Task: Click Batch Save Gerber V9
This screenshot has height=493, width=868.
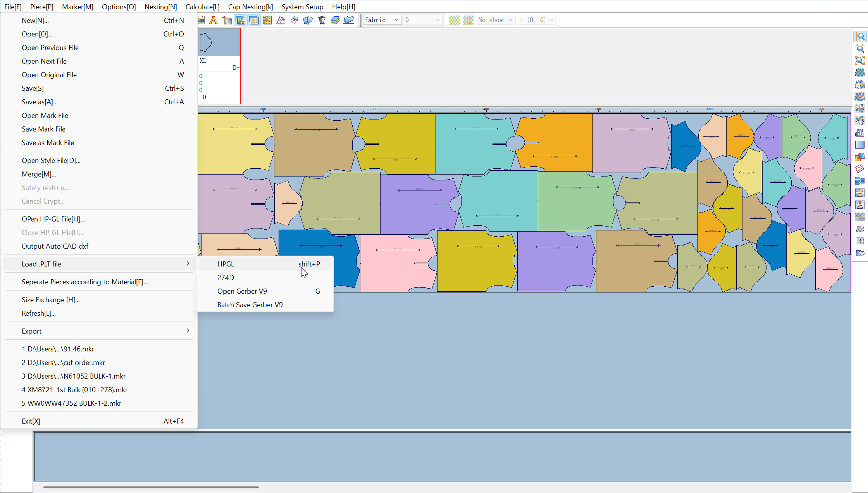Action: 250,305
